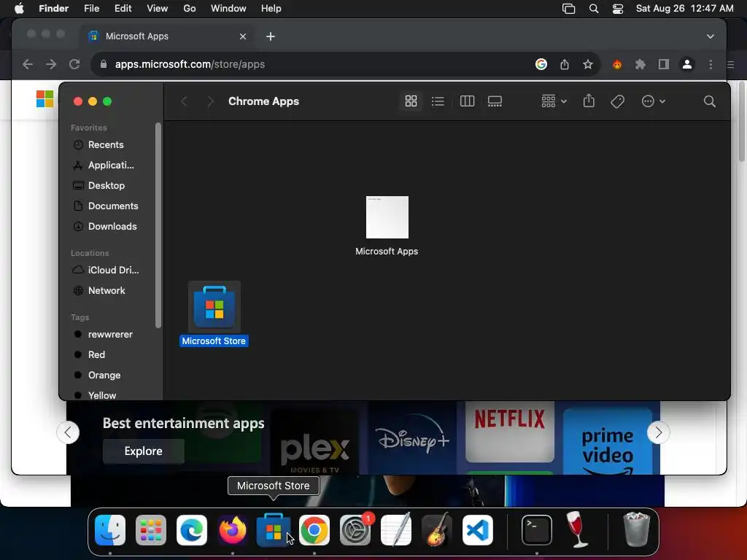Expand the Chrome tab search chevron

pos(711,36)
